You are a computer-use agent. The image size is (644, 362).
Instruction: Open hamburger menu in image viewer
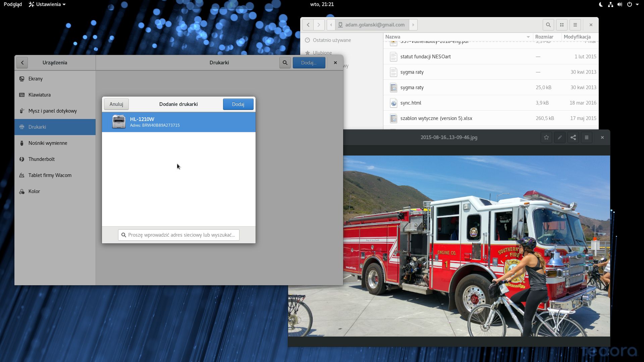click(587, 137)
